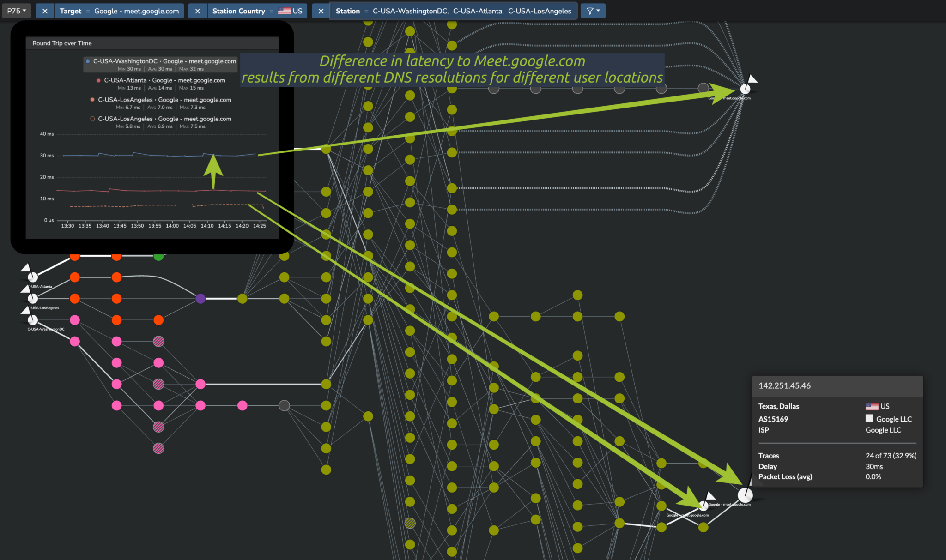Image resolution: width=946 pixels, height=560 pixels.
Task: Click the Packet Loss 0.0% value
Action: [x=873, y=476]
